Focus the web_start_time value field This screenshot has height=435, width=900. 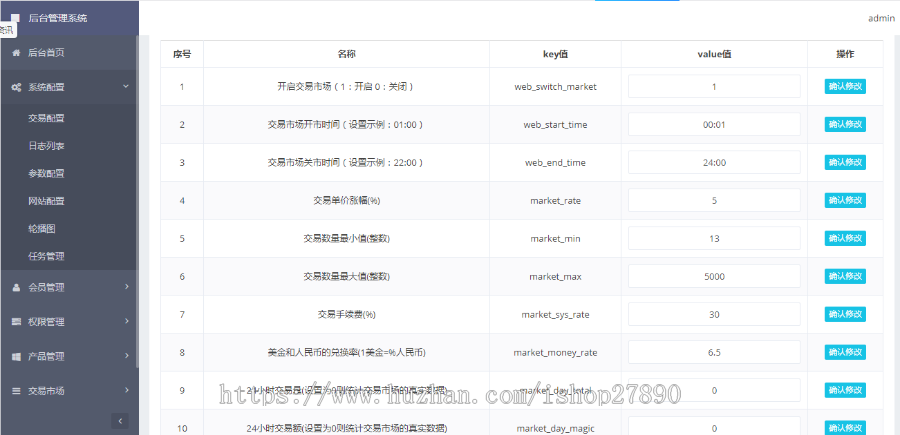tap(714, 125)
